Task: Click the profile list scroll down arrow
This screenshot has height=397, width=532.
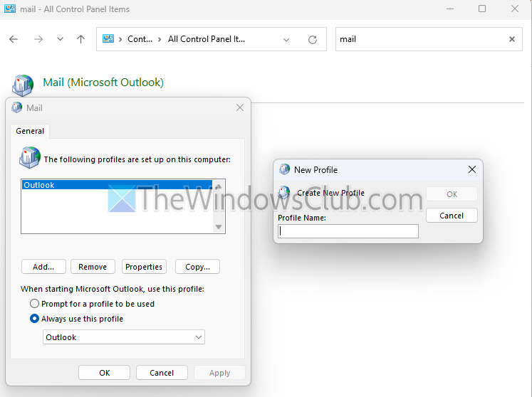Action: (x=219, y=227)
